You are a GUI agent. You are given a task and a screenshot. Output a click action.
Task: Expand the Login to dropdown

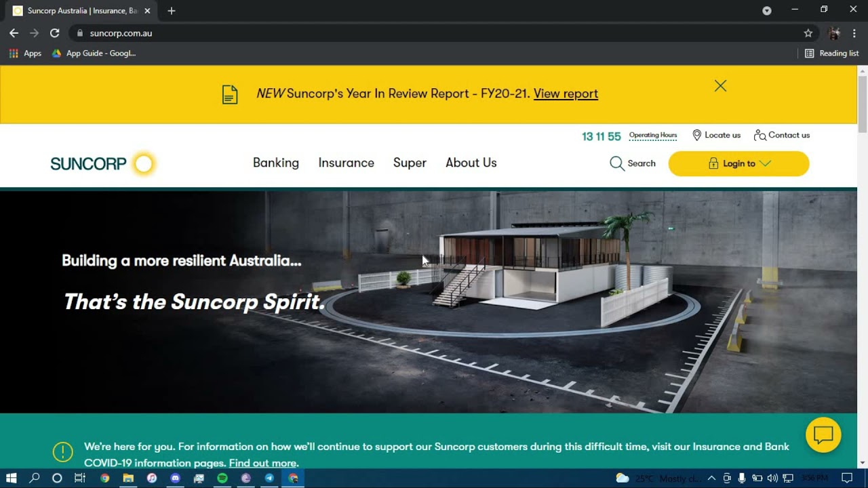738,163
